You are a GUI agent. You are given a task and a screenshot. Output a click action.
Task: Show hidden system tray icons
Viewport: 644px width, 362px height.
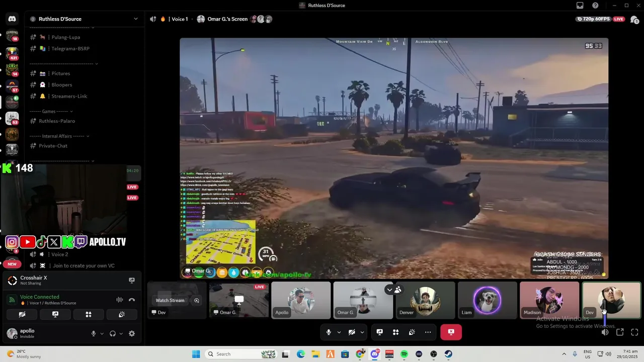[563, 354]
